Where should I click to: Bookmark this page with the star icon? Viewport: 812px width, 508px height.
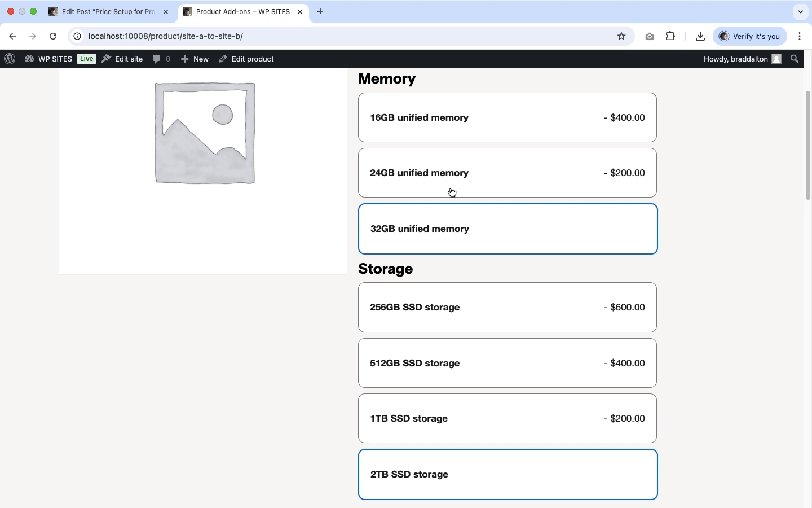coord(621,36)
